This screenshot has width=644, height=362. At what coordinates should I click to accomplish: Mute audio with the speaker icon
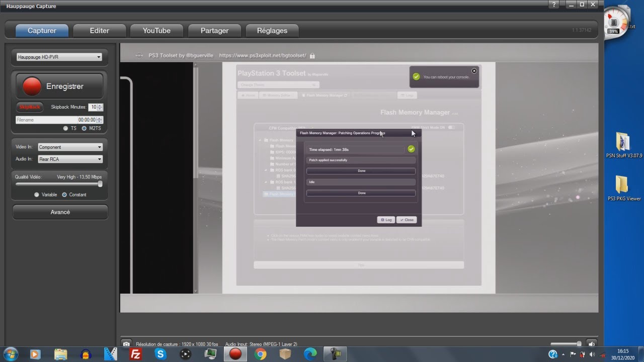(x=592, y=343)
